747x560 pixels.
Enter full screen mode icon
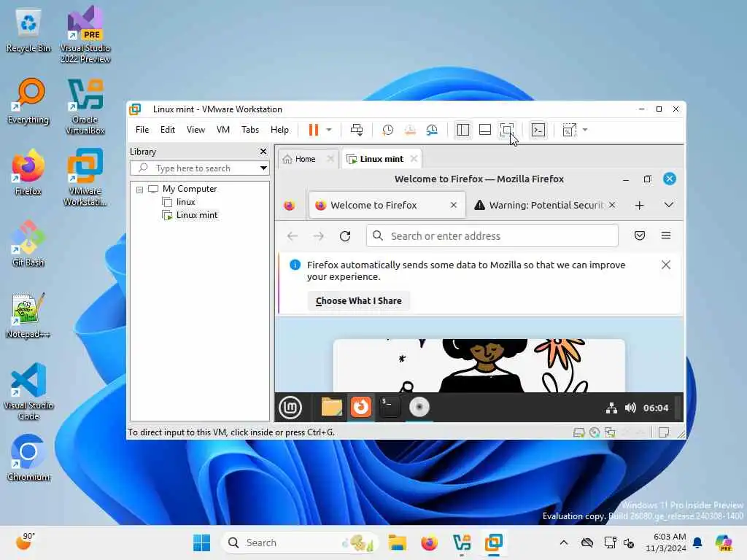[507, 130]
